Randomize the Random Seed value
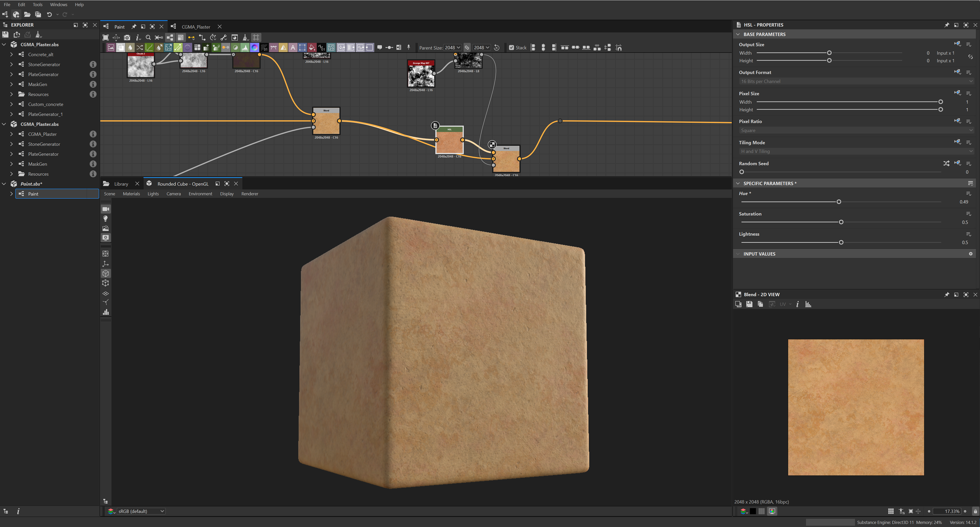Screen dimensions: 980x527 (946, 163)
